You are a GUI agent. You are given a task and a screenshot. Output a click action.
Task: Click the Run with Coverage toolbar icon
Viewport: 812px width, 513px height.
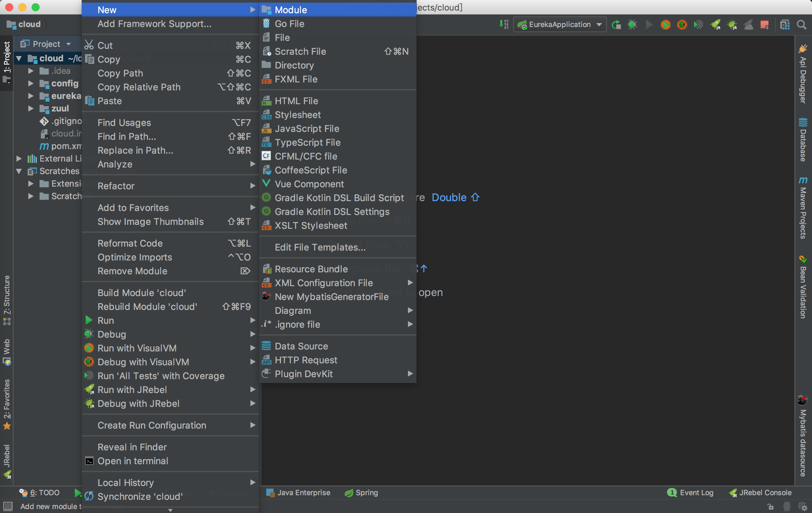(698, 25)
